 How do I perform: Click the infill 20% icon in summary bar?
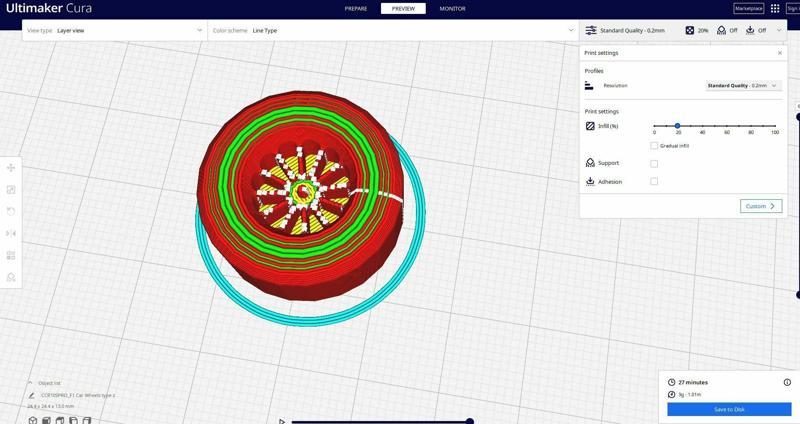coord(689,31)
